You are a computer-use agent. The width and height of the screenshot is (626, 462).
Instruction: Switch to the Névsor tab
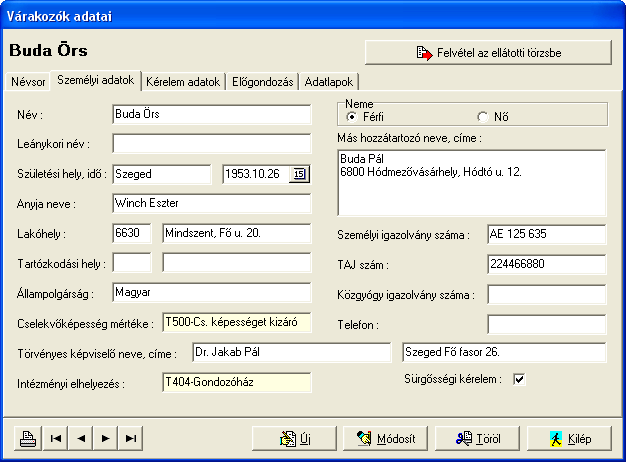tap(28, 81)
